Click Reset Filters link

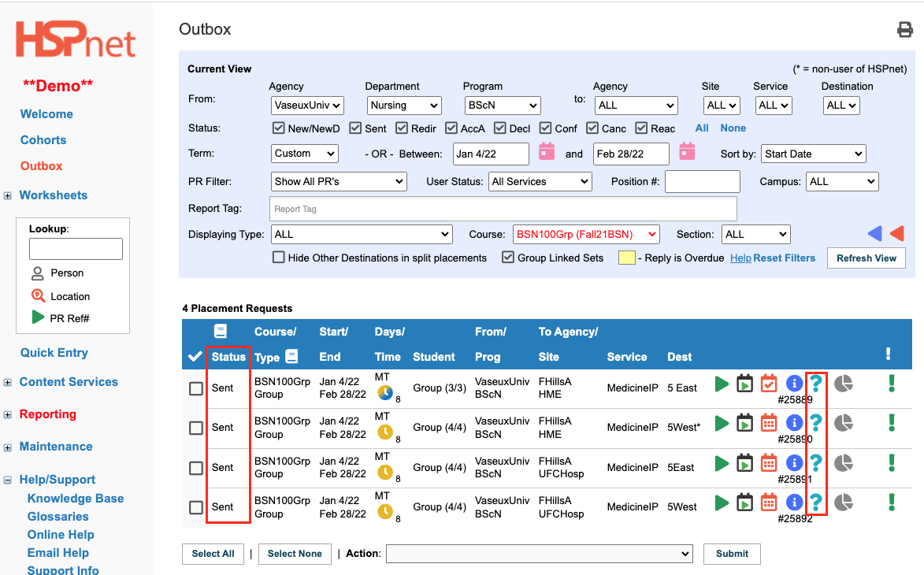tap(785, 258)
